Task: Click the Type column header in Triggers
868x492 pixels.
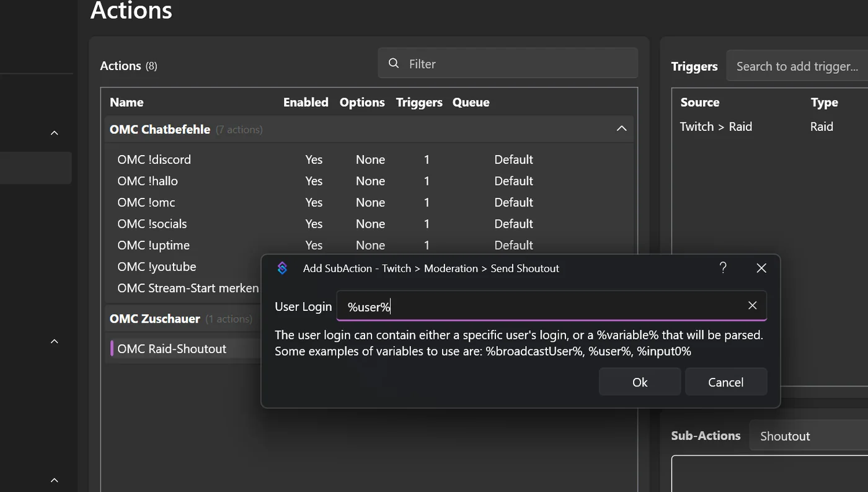Action: tap(824, 102)
